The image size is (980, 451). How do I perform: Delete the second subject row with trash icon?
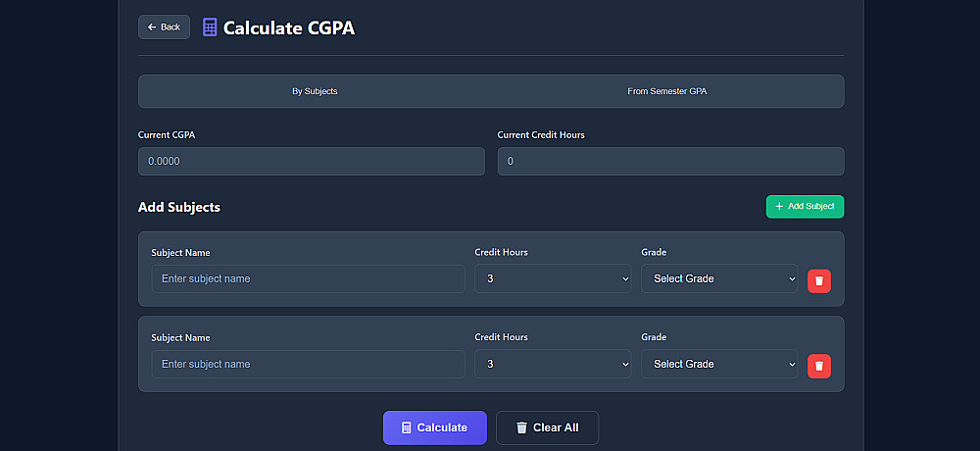(x=819, y=366)
